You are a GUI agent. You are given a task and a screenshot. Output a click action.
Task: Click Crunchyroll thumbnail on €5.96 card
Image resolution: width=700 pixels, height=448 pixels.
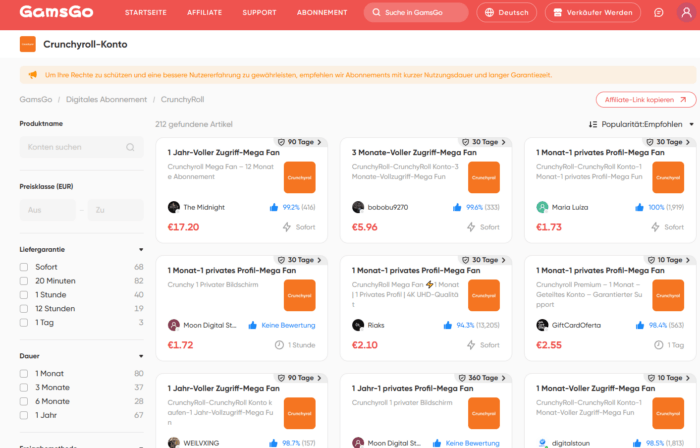[484, 178]
